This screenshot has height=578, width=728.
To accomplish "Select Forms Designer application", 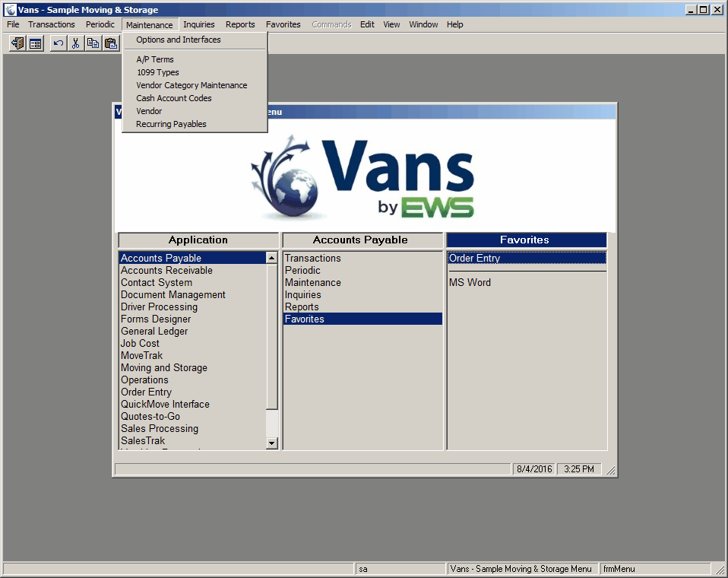I will 193,319.
